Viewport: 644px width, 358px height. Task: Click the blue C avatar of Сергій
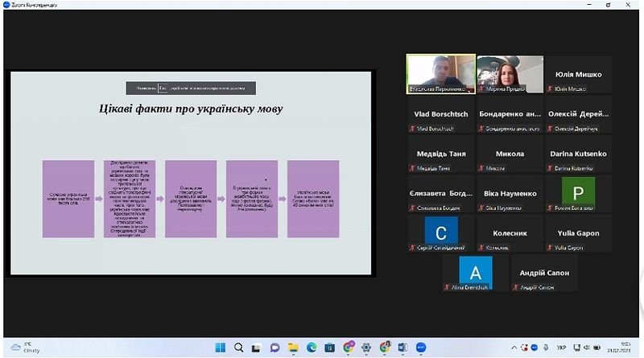tap(440, 232)
